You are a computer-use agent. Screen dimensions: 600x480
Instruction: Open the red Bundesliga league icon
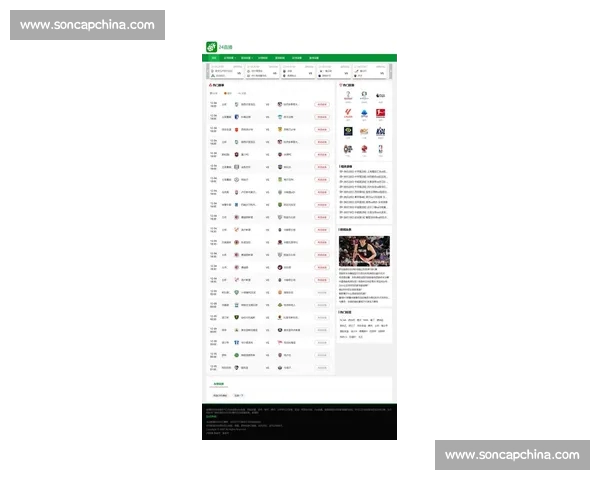pyautogui.click(x=380, y=113)
